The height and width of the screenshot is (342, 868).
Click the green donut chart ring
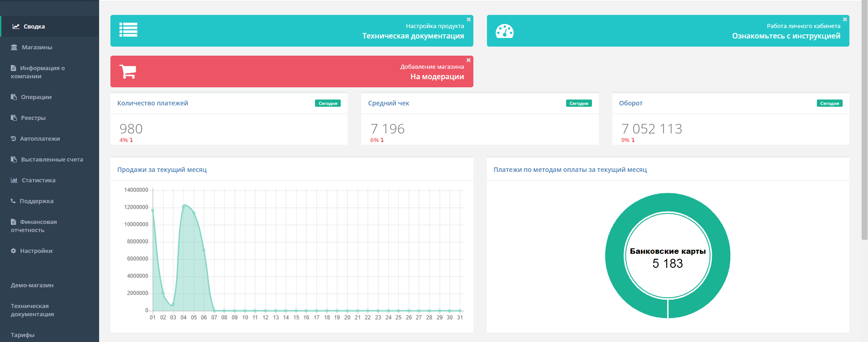pyautogui.click(x=615, y=256)
